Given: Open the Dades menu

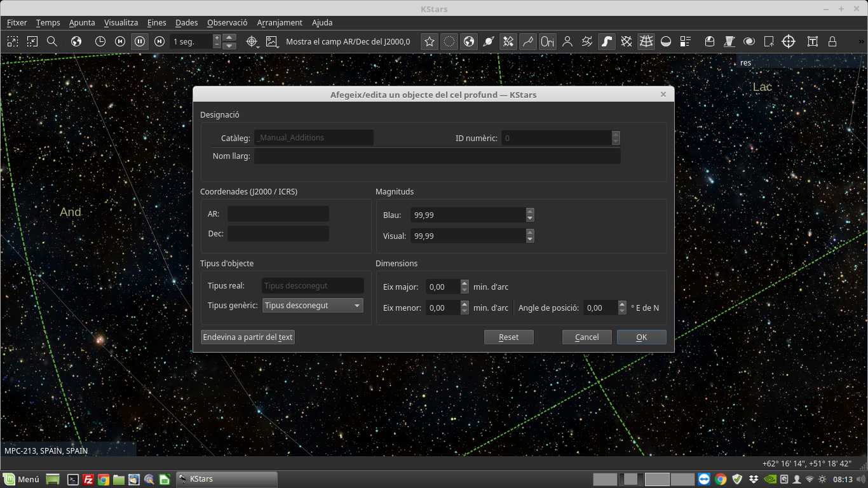Looking at the screenshot, I should pyautogui.click(x=187, y=22).
